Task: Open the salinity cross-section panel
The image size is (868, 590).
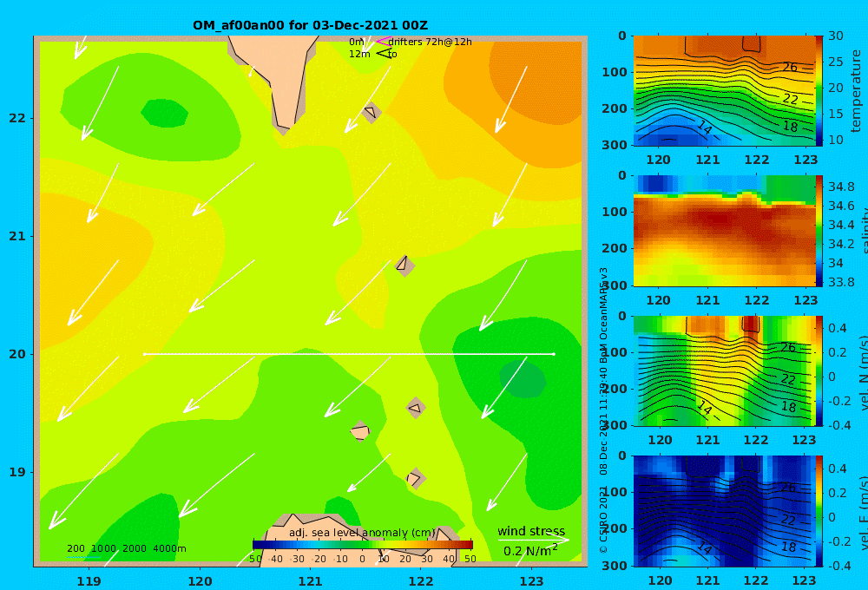Action: click(x=724, y=231)
